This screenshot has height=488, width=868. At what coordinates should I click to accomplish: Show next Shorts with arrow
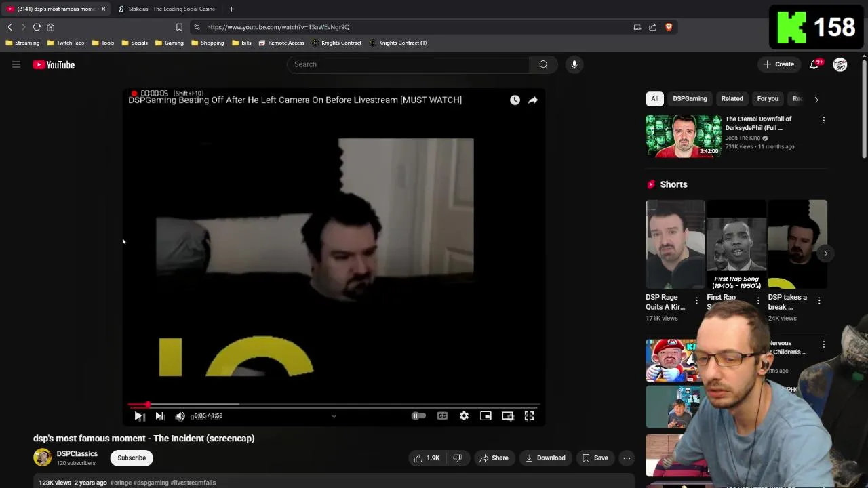tap(825, 253)
